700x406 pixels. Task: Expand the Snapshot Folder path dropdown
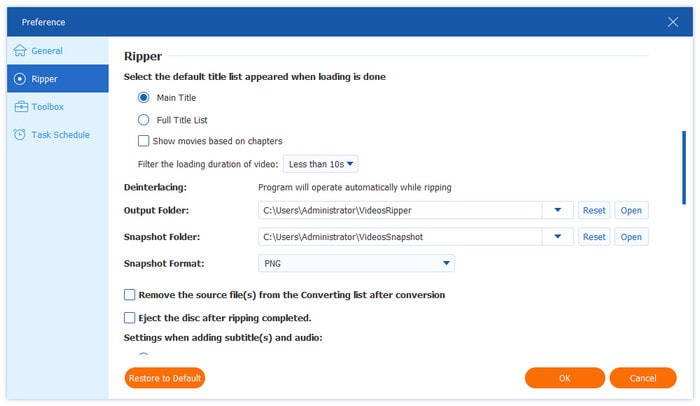[x=557, y=237]
